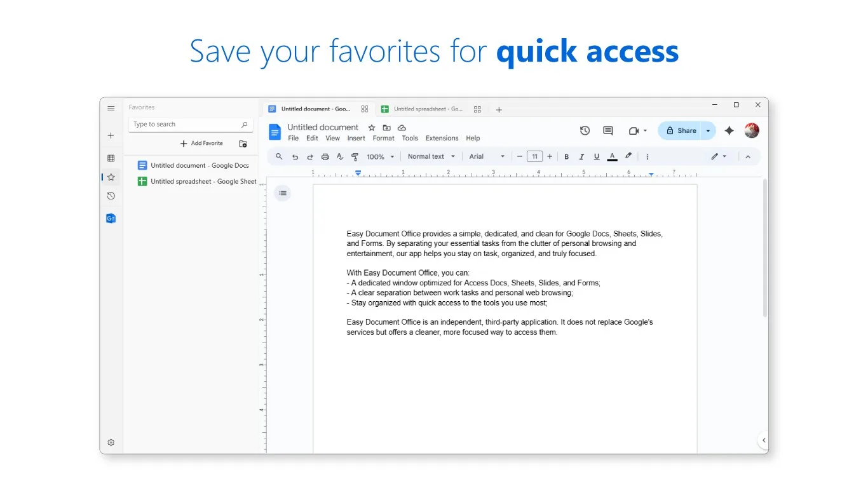Open settings gear at sidebar bottom
Screen dimensions: 868x488
point(111,442)
